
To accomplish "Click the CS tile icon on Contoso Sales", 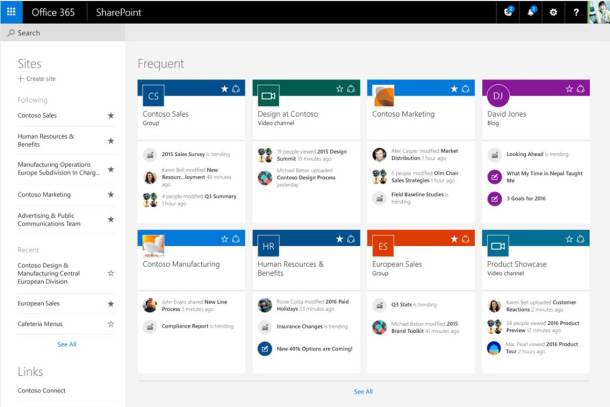I will [x=153, y=96].
